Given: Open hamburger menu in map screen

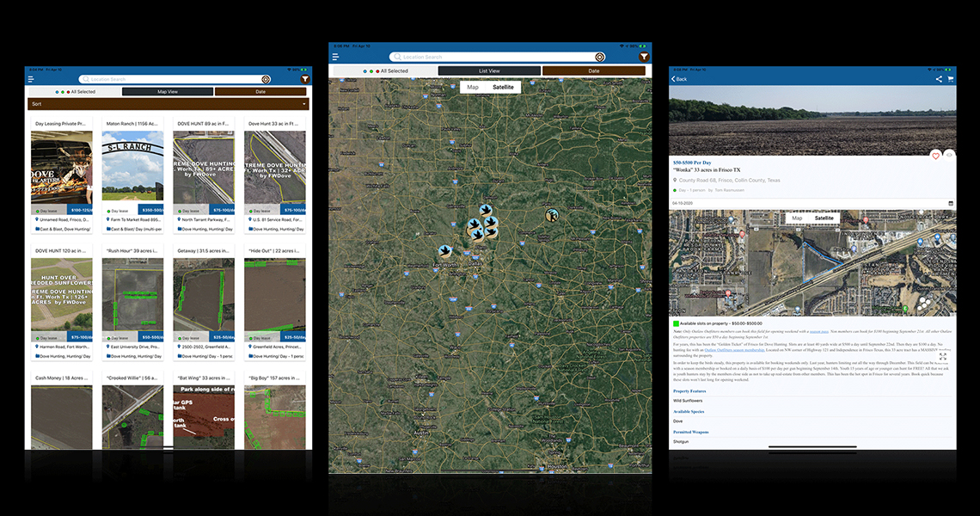Looking at the screenshot, I should point(335,57).
